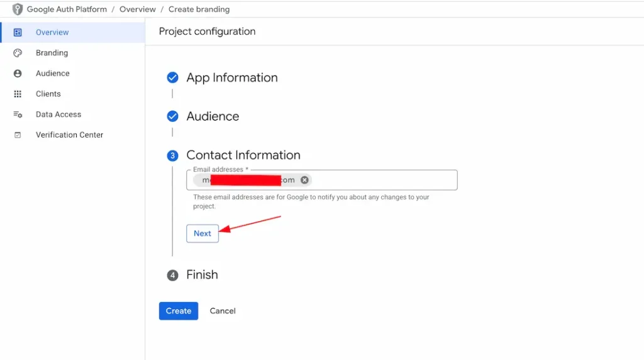
Task: Click the Audience person icon in sidebar
Action: pos(18,74)
